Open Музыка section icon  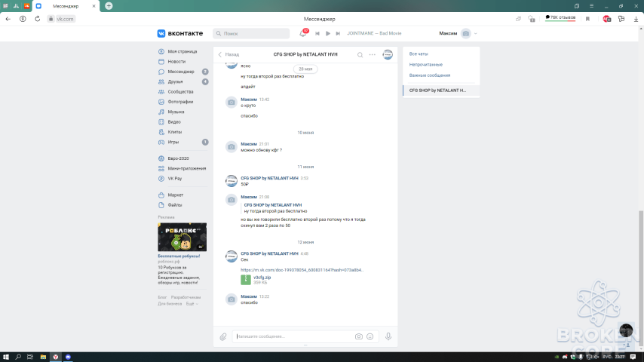click(x=161, y=112)
